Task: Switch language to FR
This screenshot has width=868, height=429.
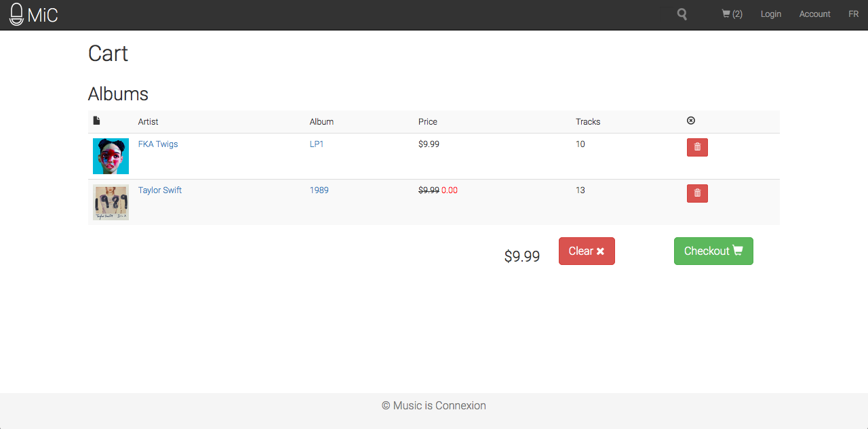Action: pyautogui.click(x=854, y=14)
